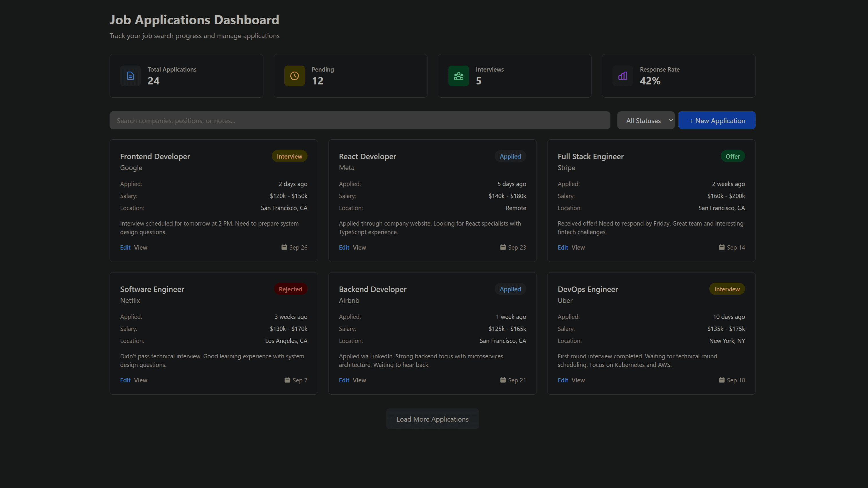This screenshot has height=488, width=868.
Task: Click the Interview badge on the Google card
Action: [289, 156]
